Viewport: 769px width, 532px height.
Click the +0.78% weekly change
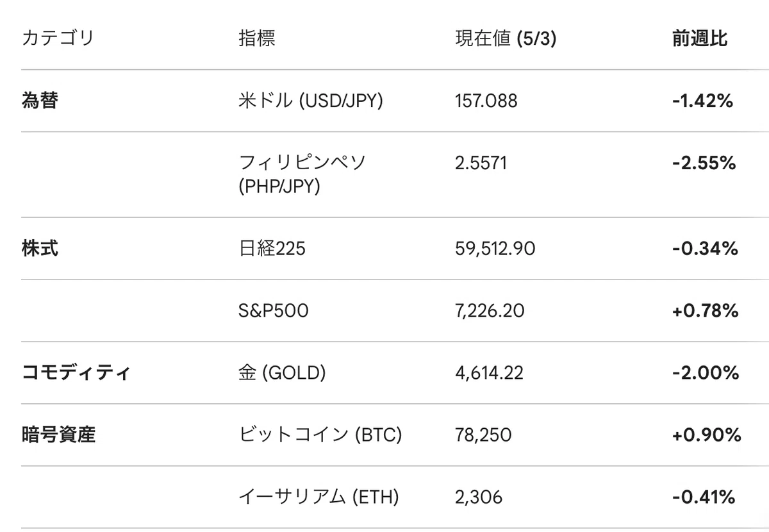705,311
